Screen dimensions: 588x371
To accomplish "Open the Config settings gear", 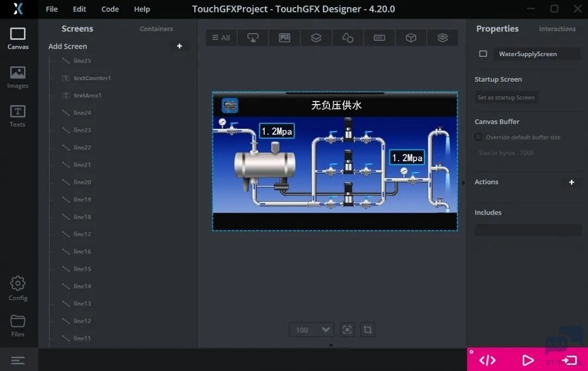I will pos(17,288).
